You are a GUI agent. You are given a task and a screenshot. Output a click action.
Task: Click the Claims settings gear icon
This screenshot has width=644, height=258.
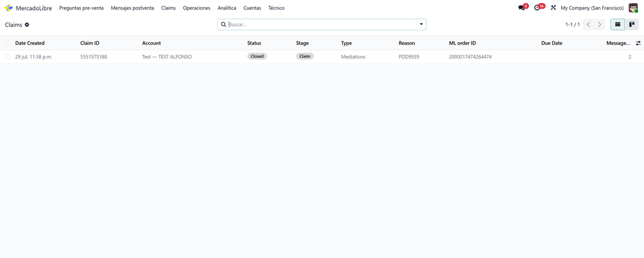[27, 25]
